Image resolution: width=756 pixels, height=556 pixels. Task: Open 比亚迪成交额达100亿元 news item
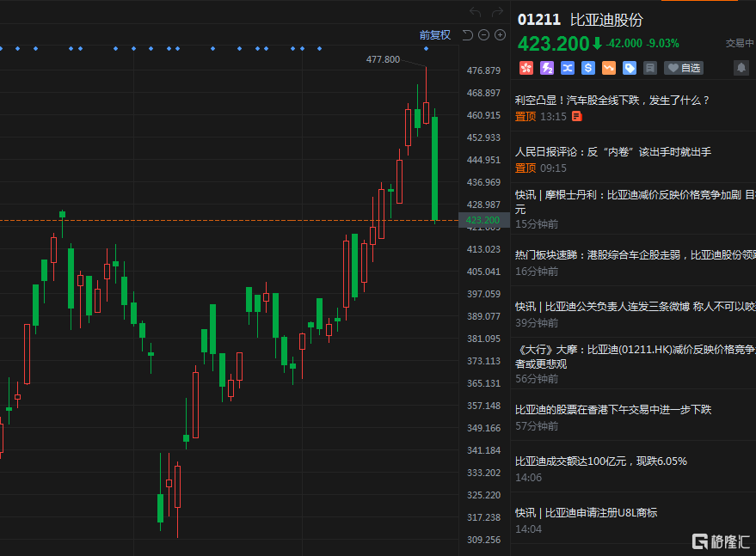pos(600,461)
